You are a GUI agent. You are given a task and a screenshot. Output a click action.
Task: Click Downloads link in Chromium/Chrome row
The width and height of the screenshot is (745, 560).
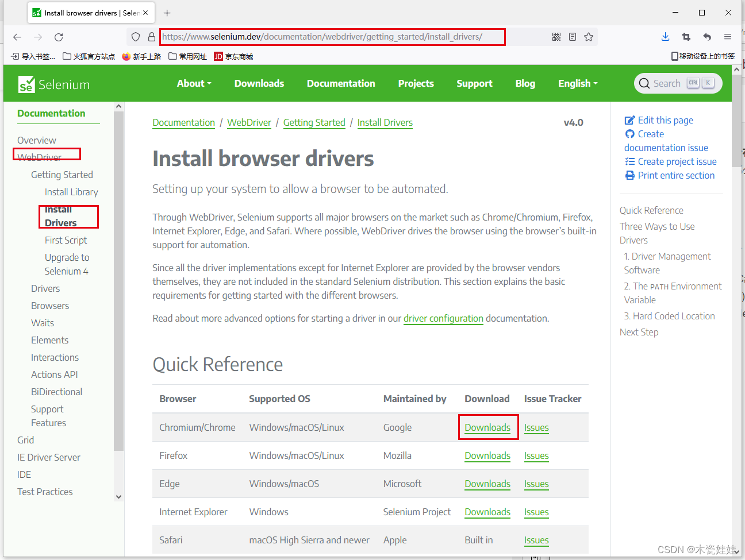487,427
